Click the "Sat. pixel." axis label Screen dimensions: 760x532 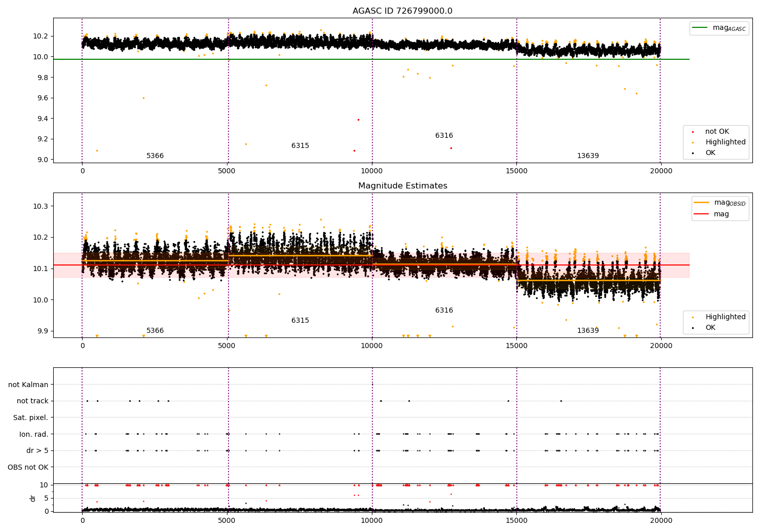click(31, 418)
